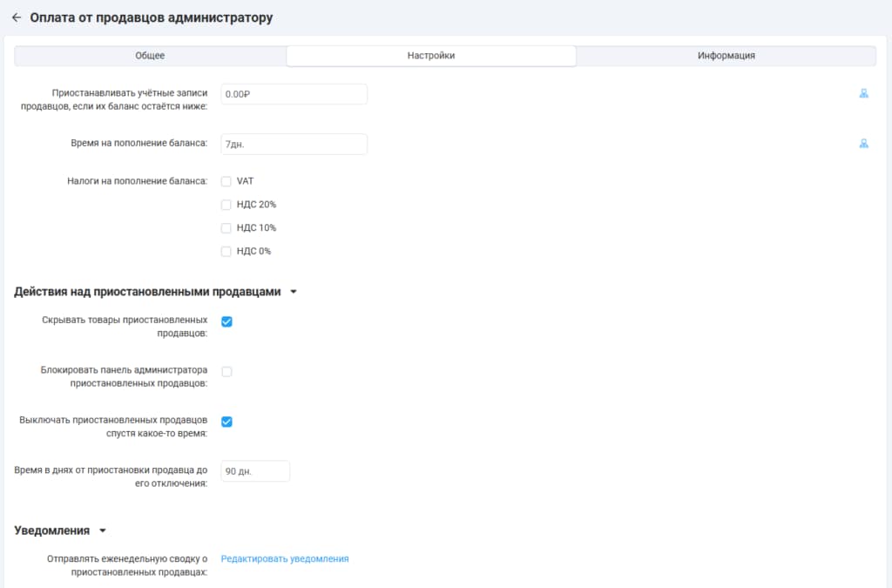
Task: Select the Настройки tab
Action: [431, 56]
